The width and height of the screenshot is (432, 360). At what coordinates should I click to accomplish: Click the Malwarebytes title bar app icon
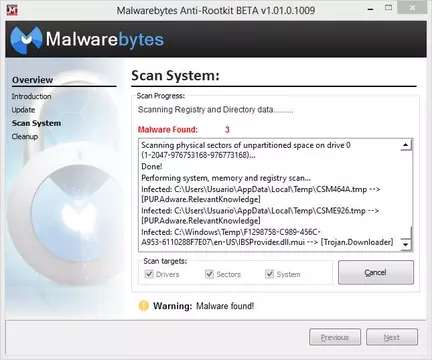(x=12, y=10)
